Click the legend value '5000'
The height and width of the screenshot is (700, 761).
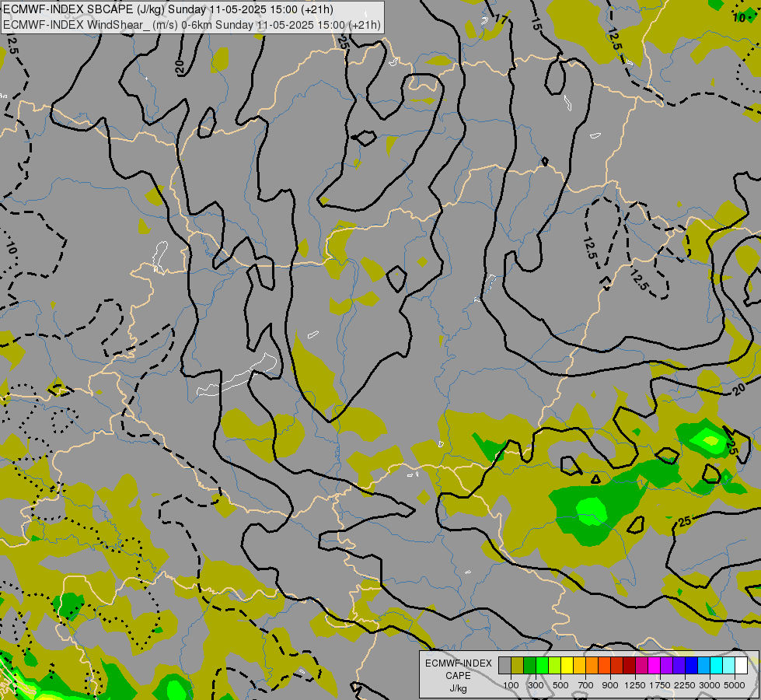click(x=735, y=685)
